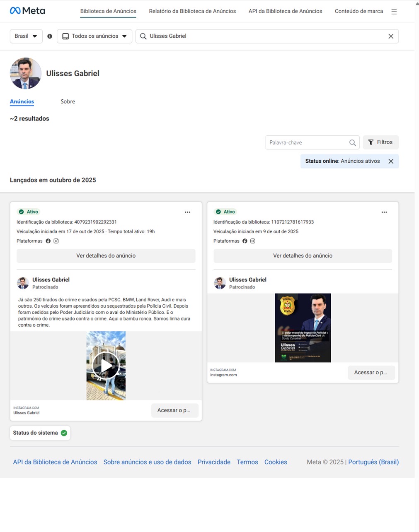Click Facebook platform icon on second ad
The width and height of the screenshot is (419, 532).
245,241
